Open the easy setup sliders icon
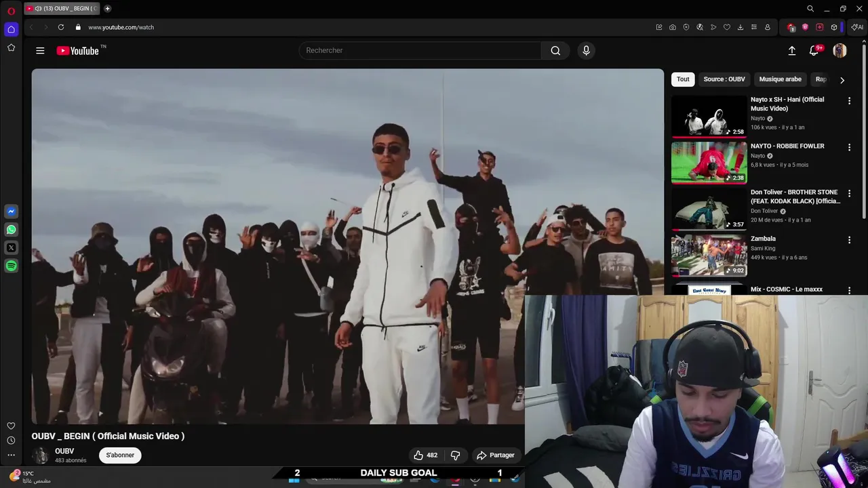Screen dimensions: 868x488 (753, 27)
